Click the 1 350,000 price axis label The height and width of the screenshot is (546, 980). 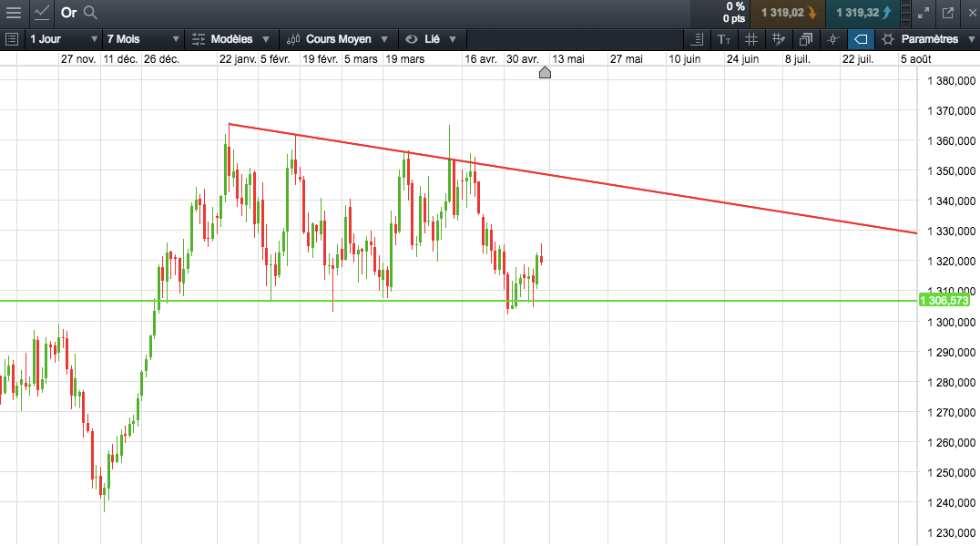point(951,170)
